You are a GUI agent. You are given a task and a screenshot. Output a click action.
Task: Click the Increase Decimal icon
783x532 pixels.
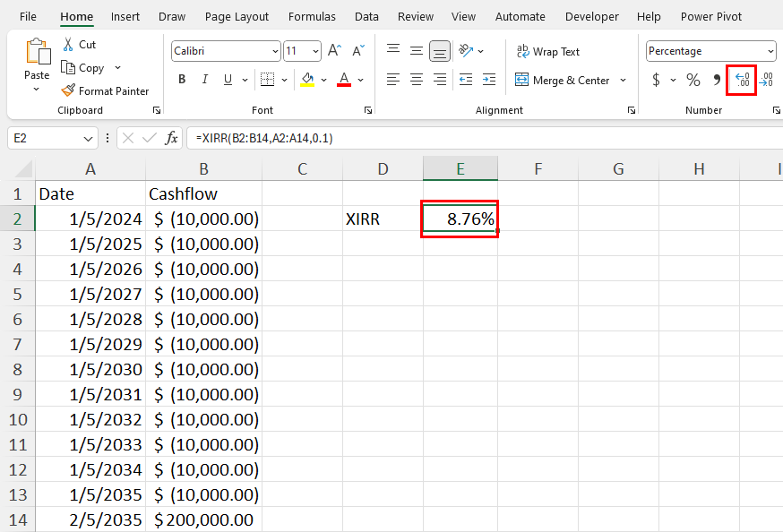(742, 80)
